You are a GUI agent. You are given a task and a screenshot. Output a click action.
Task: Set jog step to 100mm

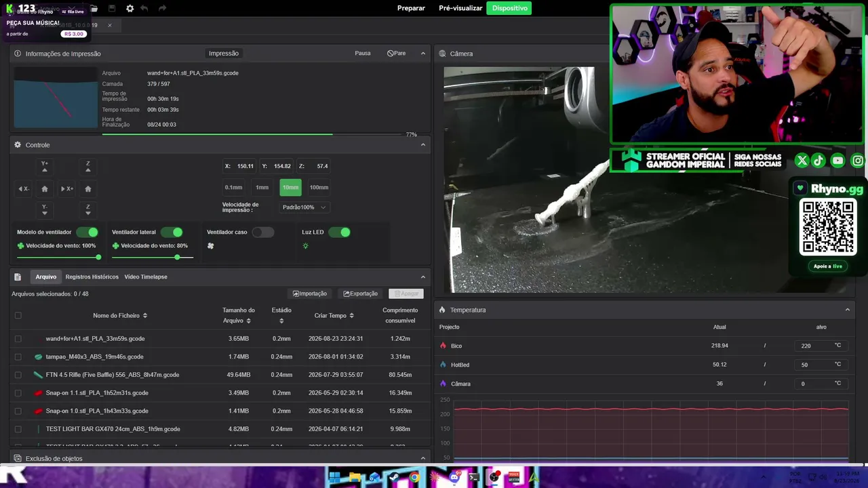point(319,188)
